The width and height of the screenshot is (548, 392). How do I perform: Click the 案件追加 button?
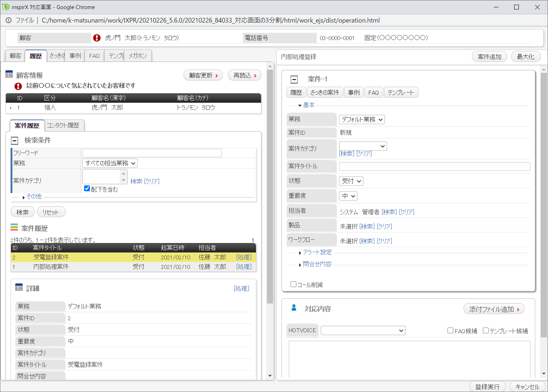pyautogui.click(x=489, y=57)
